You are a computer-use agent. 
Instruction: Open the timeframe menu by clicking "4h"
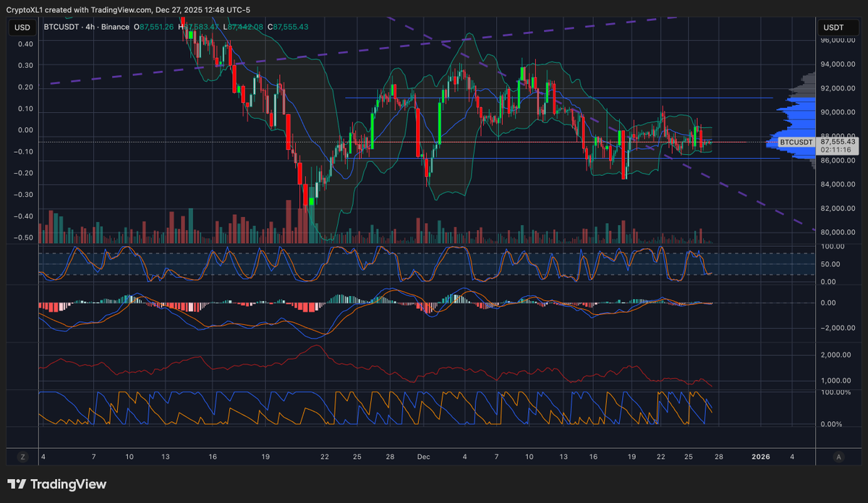pyautogui.click(x=90, y=27)
